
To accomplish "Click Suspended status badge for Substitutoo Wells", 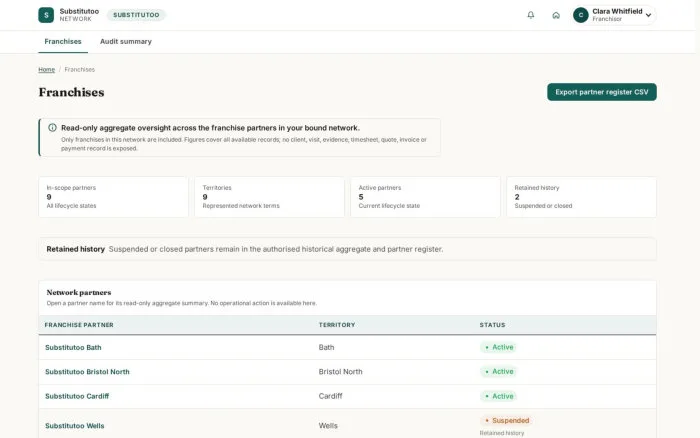I will (506, 421).
